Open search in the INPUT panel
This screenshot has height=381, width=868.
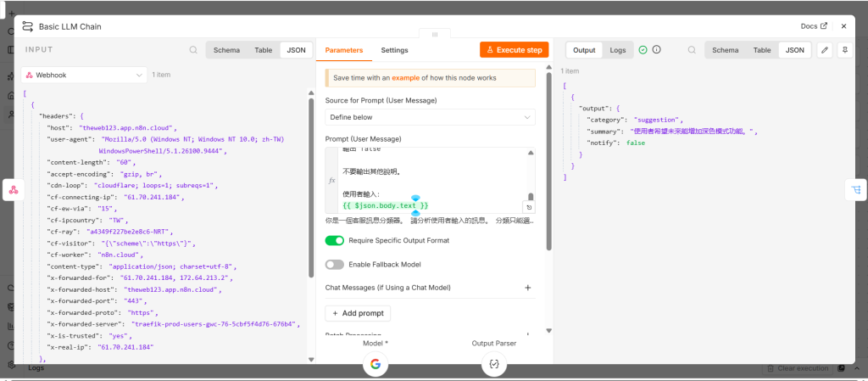tap(193, 50)
